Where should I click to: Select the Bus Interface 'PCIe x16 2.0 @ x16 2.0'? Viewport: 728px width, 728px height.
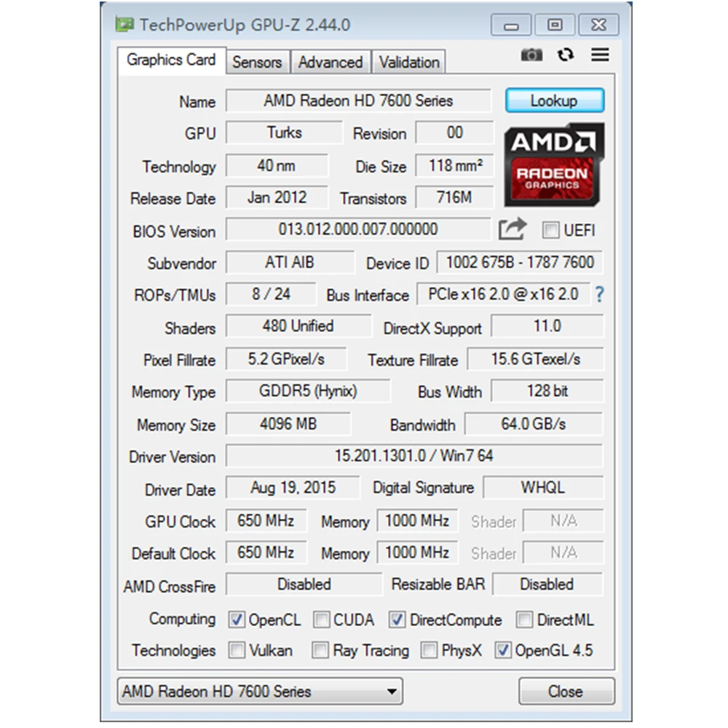pyautogui.click(x=503, y=294)
